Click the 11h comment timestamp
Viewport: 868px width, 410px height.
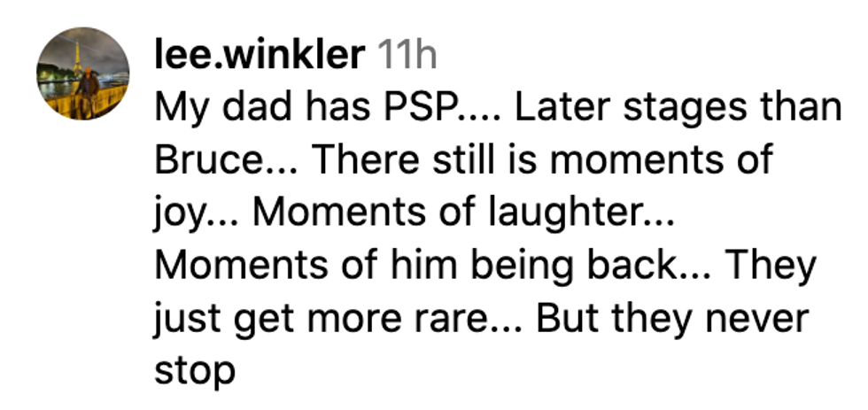click(407, 57)
